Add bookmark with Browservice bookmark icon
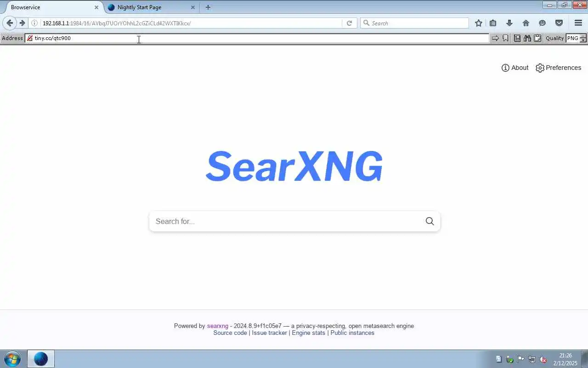This screenshot has height=368, width=588. click(506, 38)
